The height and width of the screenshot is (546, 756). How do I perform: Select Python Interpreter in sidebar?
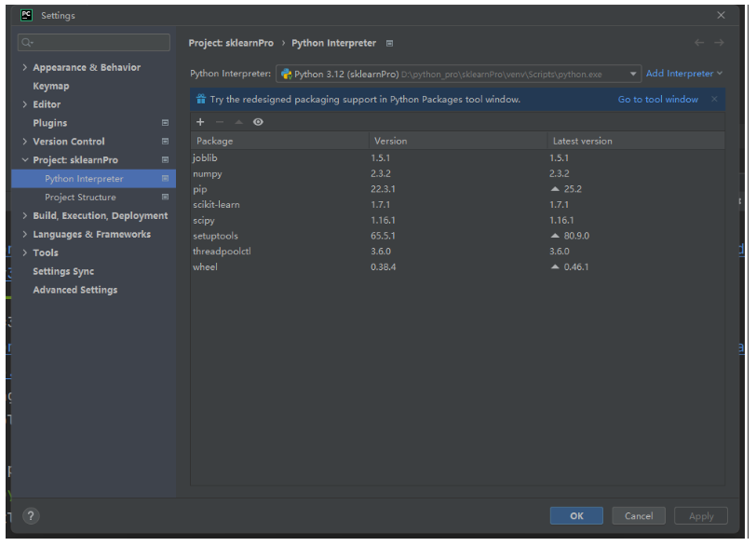(93, 179)
